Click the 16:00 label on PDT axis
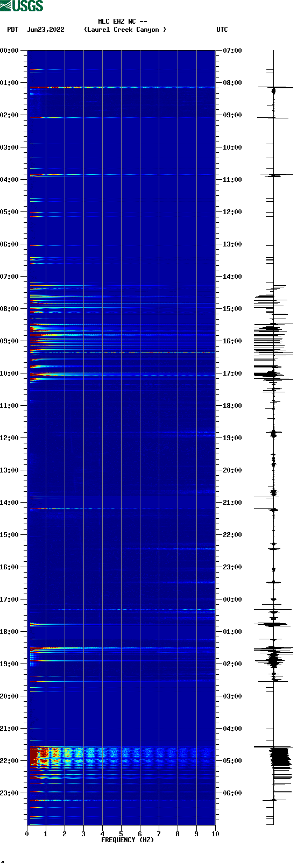Screen dimensions: 297x868 point(10,567)
